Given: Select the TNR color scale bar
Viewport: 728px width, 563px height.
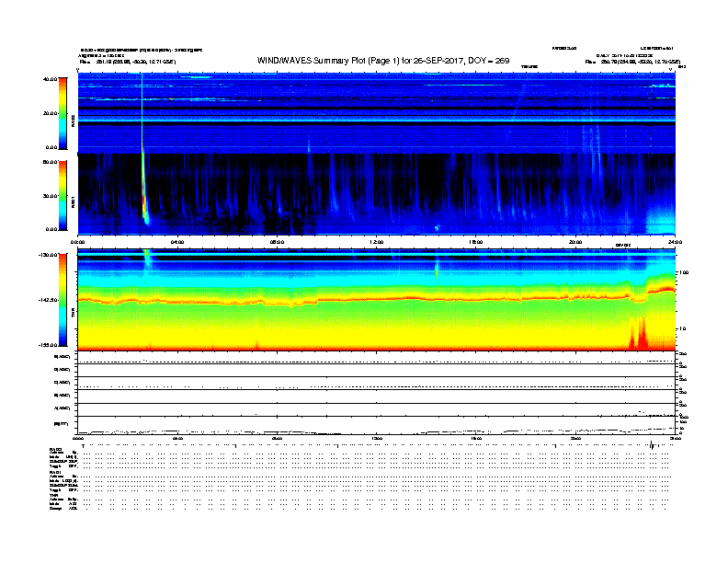Looking at the screenshot, I should 63,300.
